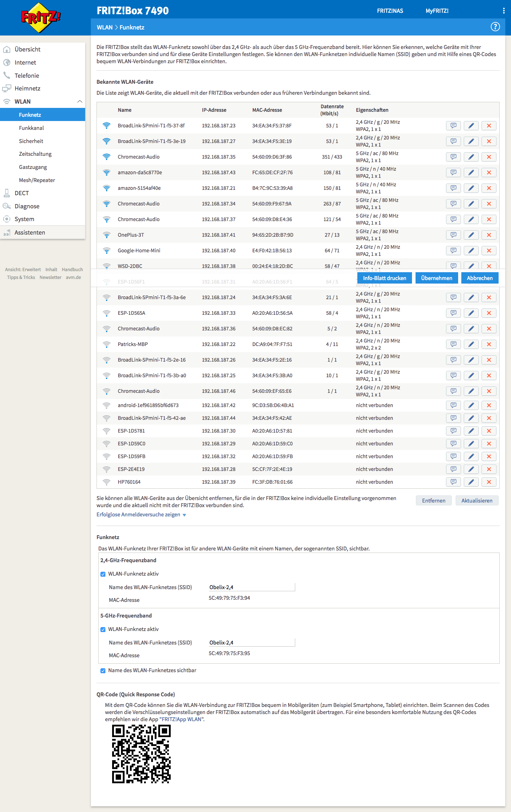Open the Sicherheit submenu item
The height and width of the screenshot is (812, 511).
coord(31,141)
